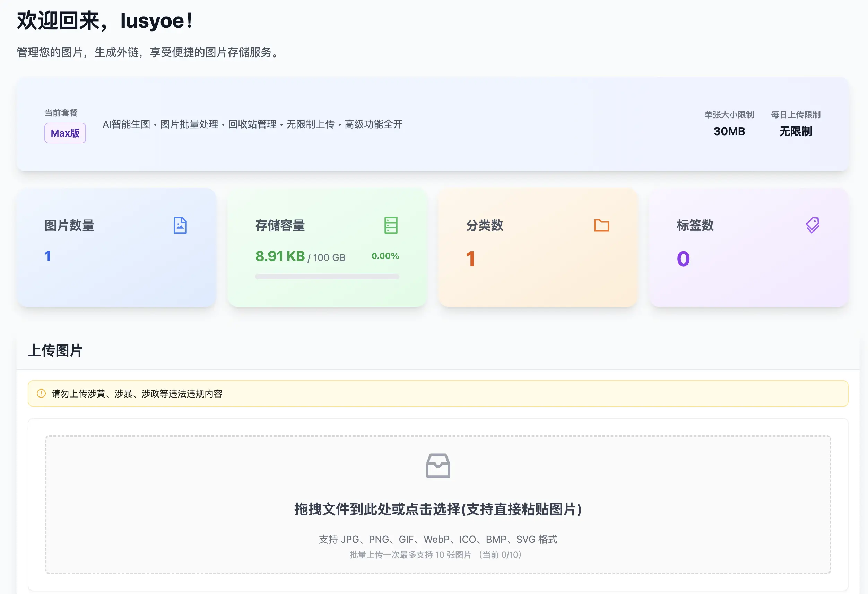This screenshot has width=868, height=594.
Task: Click the 拖拽文件到此处或点击选择 upload text
Action: [x=438, y=509]
